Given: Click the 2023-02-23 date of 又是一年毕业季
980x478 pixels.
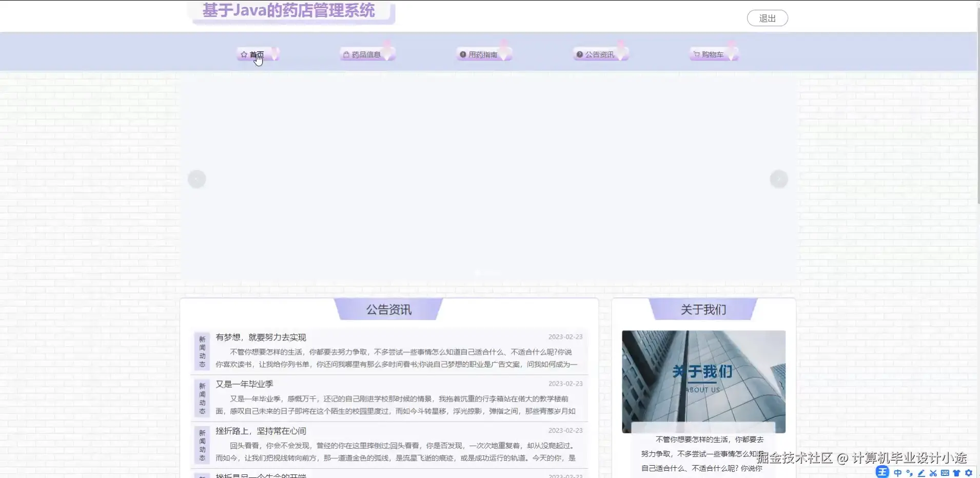Looking at the screenshot, I should point(565,384).
